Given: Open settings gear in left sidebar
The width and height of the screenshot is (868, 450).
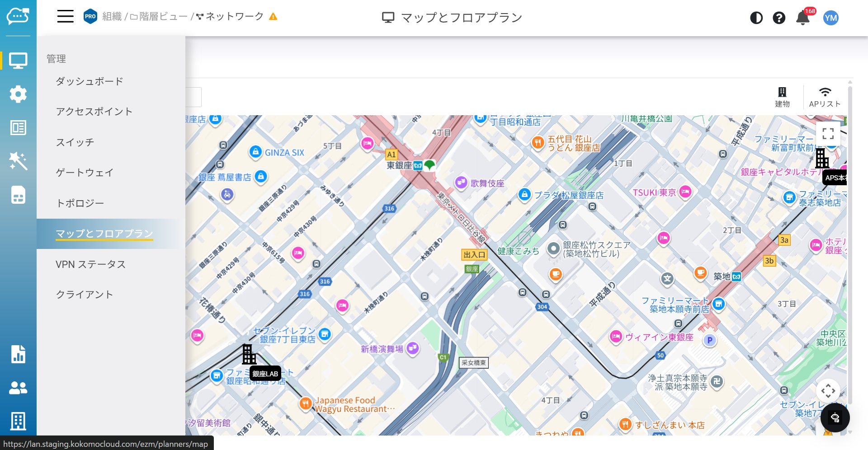Looking at the screenshot, I should (18, 94).
